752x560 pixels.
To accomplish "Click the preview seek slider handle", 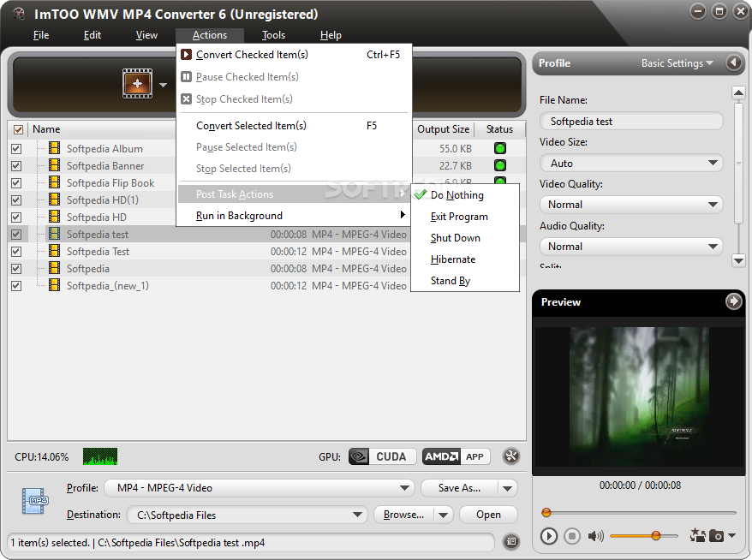I will point(546,513).
